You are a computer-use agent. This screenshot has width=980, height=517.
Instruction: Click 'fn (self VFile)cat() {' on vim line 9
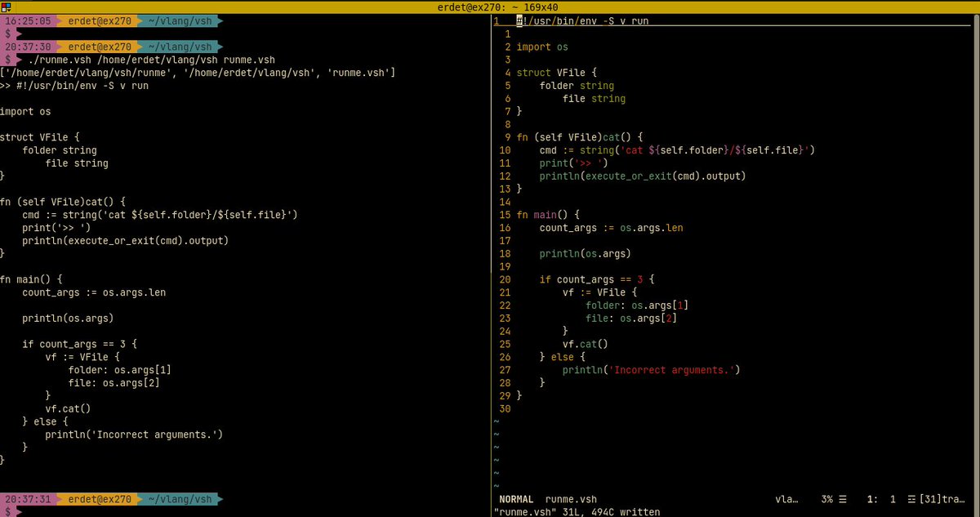[x=580, y=137]
